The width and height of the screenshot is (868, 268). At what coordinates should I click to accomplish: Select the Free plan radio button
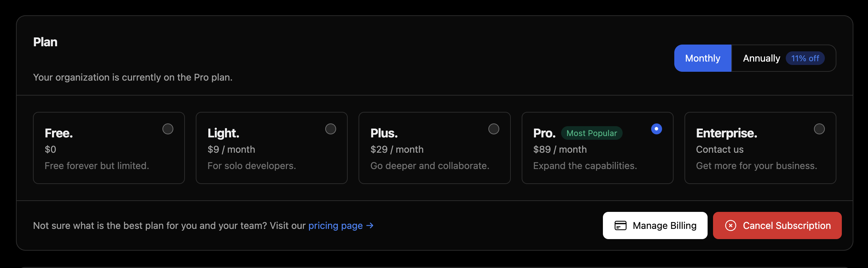click(168, 129)
